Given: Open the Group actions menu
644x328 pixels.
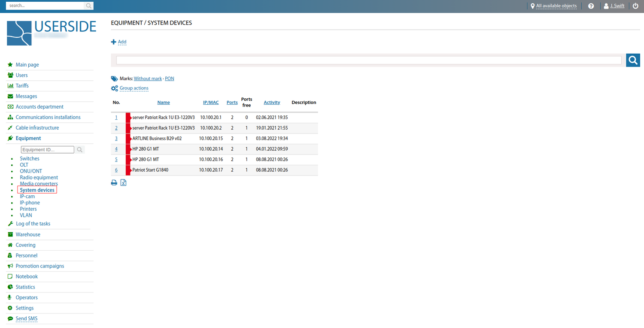Looking at the screenshot, I should click(134, 88).
